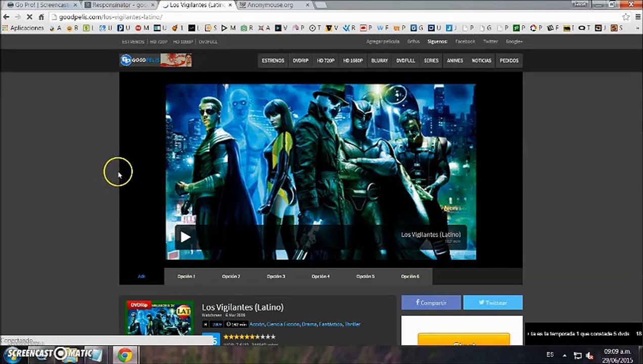Select the Opción 4 video source

coord(320,277)
